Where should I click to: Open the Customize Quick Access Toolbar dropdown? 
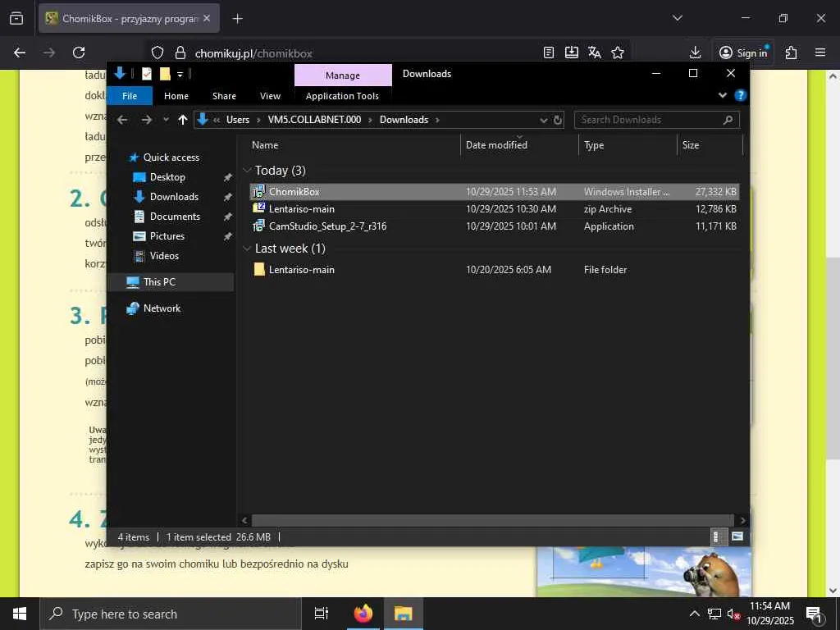coord(180,75)
